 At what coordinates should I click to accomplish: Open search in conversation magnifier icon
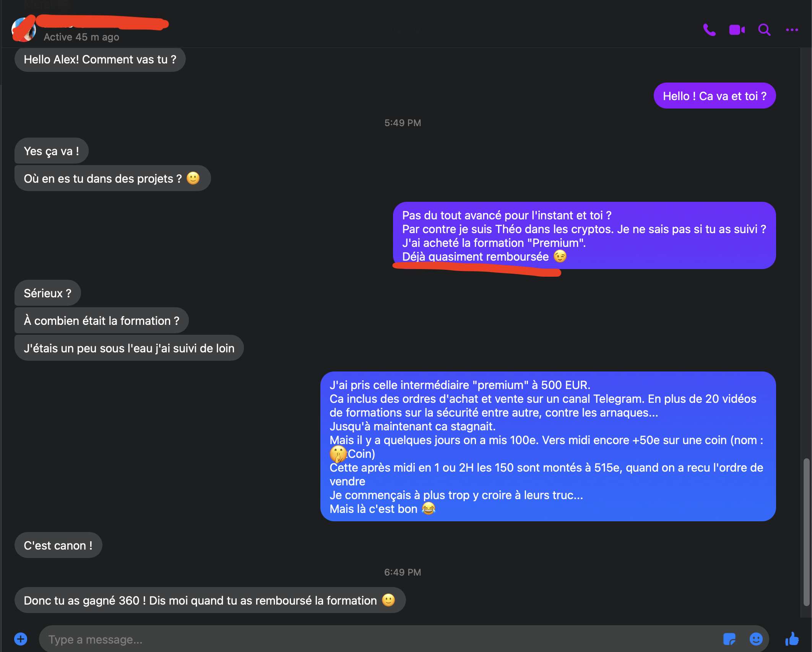(764, 30)
